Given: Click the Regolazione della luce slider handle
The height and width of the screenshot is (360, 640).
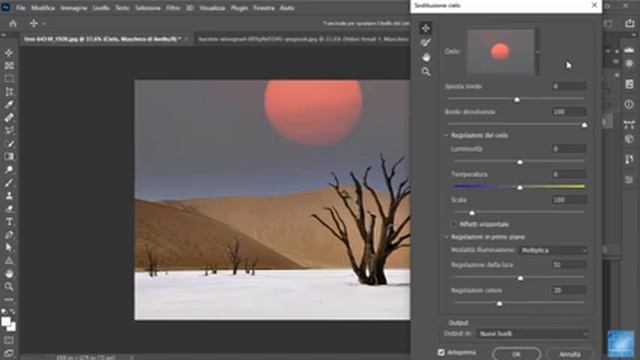Looking at the screenshot, I should [x=520, y=278].
